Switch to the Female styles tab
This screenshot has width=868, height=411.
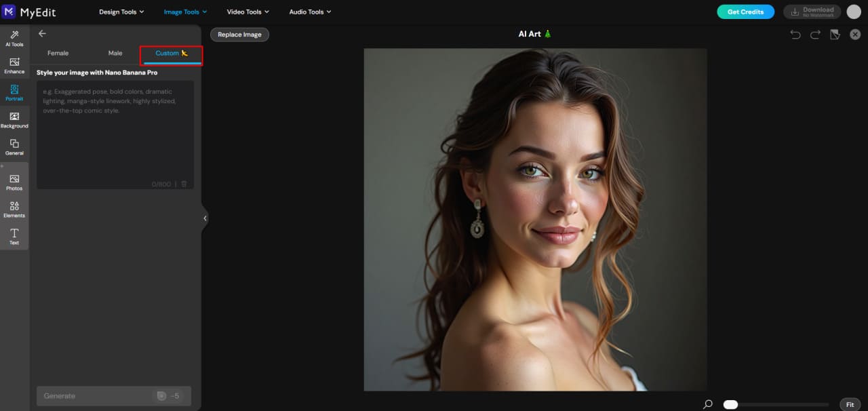coord(58,53)
